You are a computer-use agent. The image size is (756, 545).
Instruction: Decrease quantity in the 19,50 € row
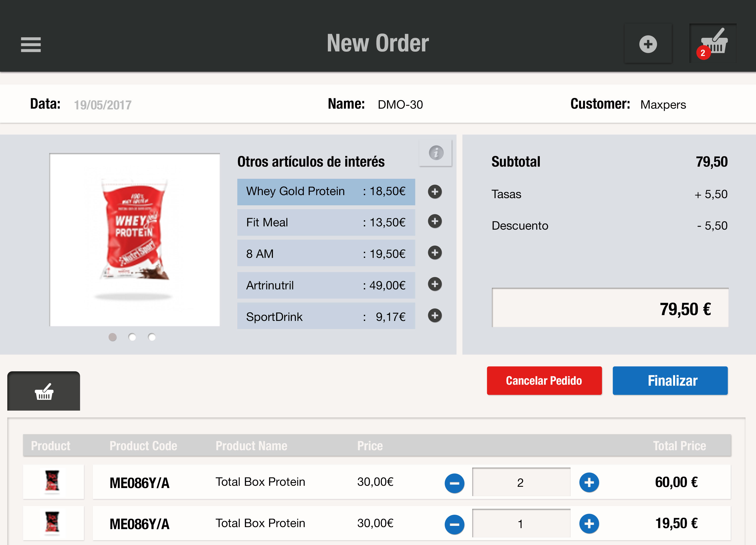tap(454, 524)
